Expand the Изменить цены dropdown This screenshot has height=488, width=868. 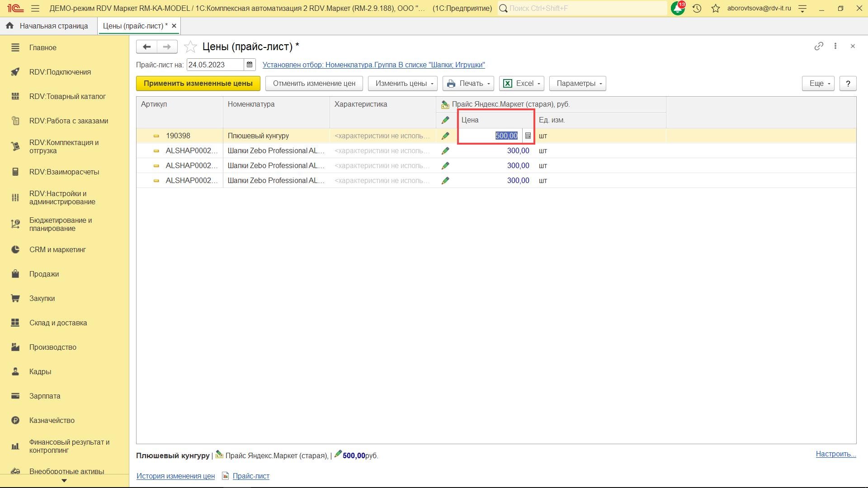pos(402,83)
